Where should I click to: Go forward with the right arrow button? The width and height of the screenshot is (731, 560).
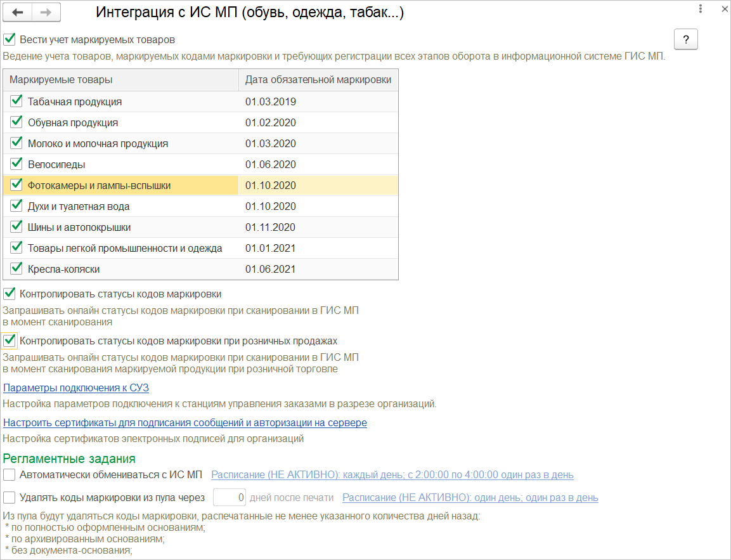(x=46, y=13)
